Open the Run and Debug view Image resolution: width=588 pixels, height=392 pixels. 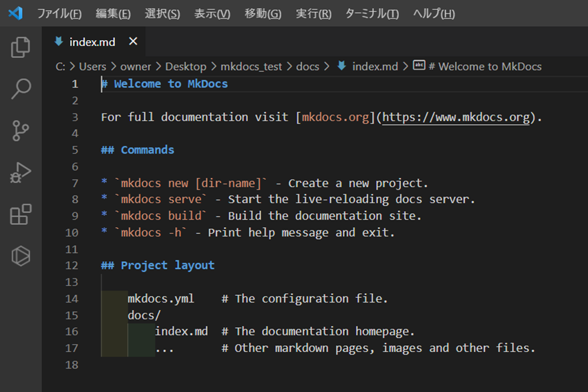21,173
